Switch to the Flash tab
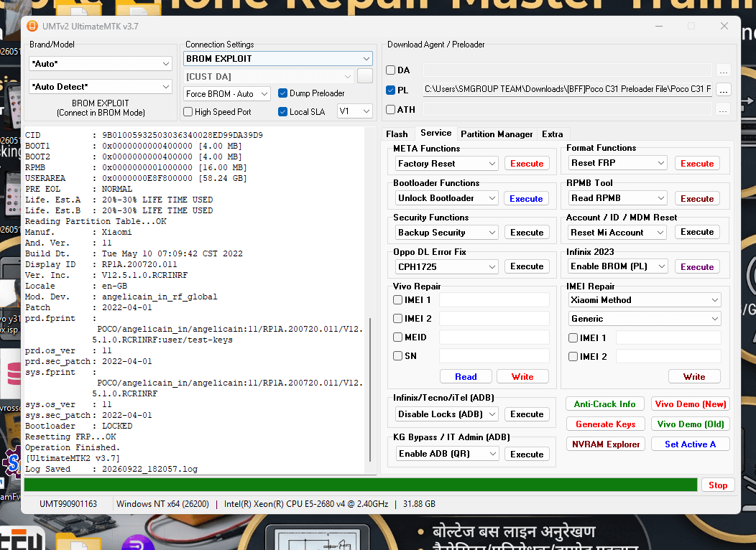756x550 pixels. tap(397, 134)
